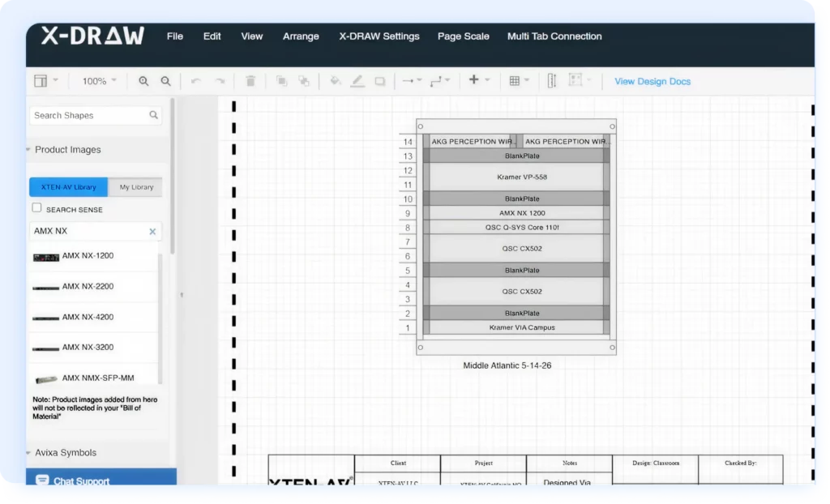Screen dimensions: 830x504
Task: Click the undo arrow icon
Action: coord(195,81)
